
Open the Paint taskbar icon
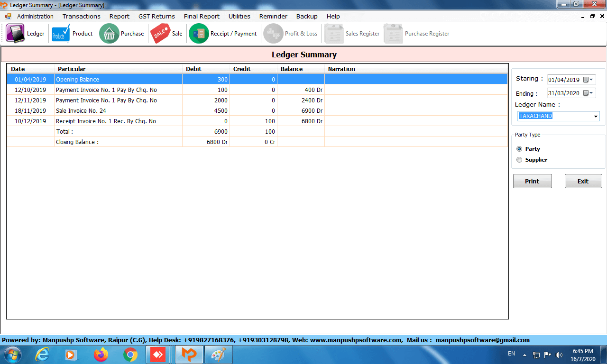click(218, 355)
